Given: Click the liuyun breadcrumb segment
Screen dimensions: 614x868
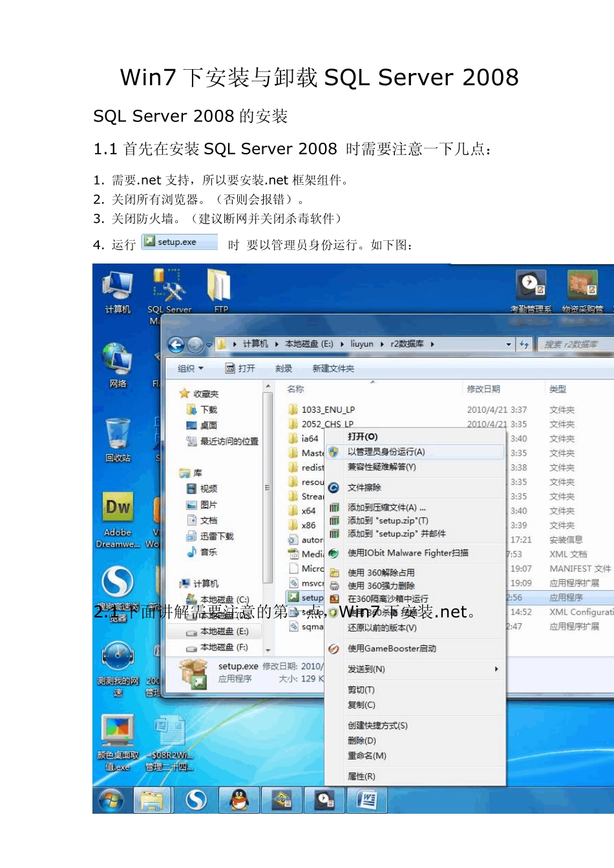Looking at the screenshot, I should [x=362, y=344].
